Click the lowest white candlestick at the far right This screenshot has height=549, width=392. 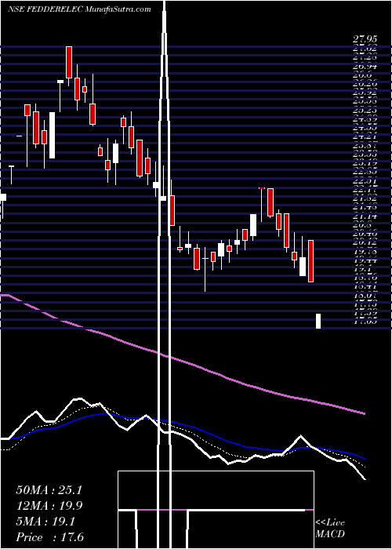pos(318,321)
